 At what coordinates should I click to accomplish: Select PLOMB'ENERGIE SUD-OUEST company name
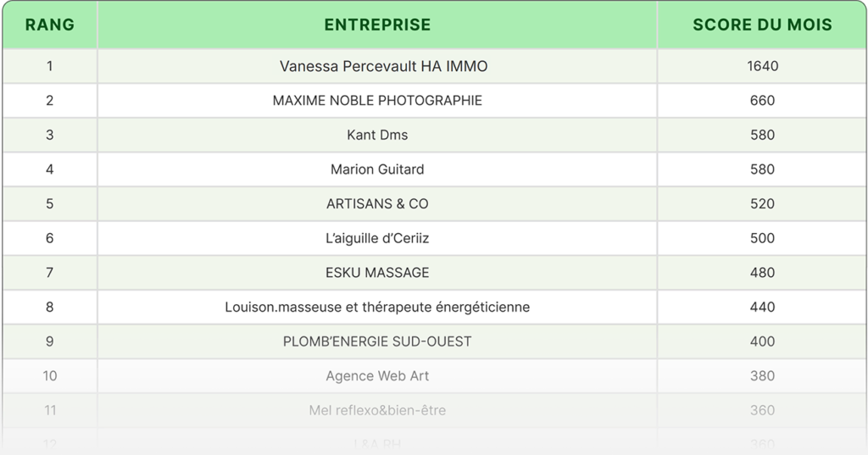(377, 341)
